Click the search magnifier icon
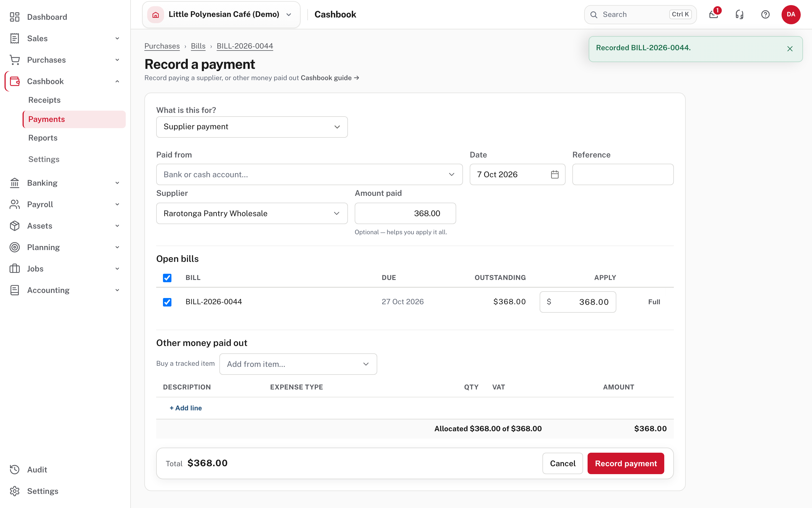This screenshot has height=508, width=812. 594,15
